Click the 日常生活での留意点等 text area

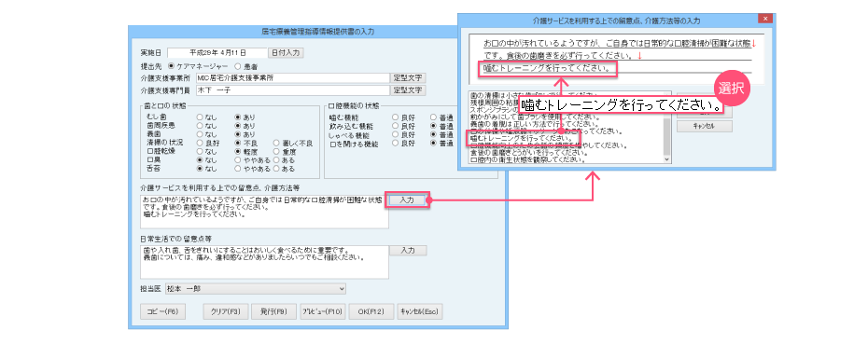pyautogui.click(x=265, y=262)
